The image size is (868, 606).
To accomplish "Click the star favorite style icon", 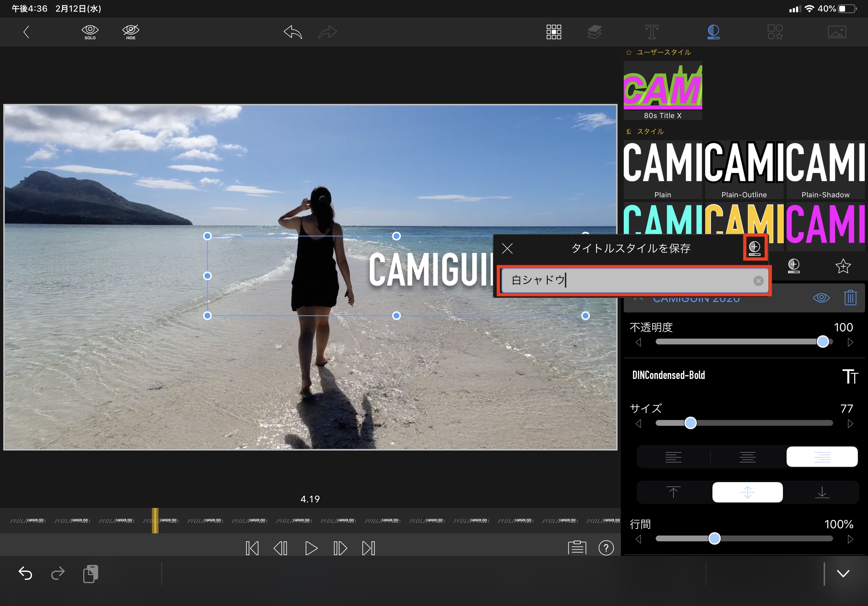I will 843,266.
